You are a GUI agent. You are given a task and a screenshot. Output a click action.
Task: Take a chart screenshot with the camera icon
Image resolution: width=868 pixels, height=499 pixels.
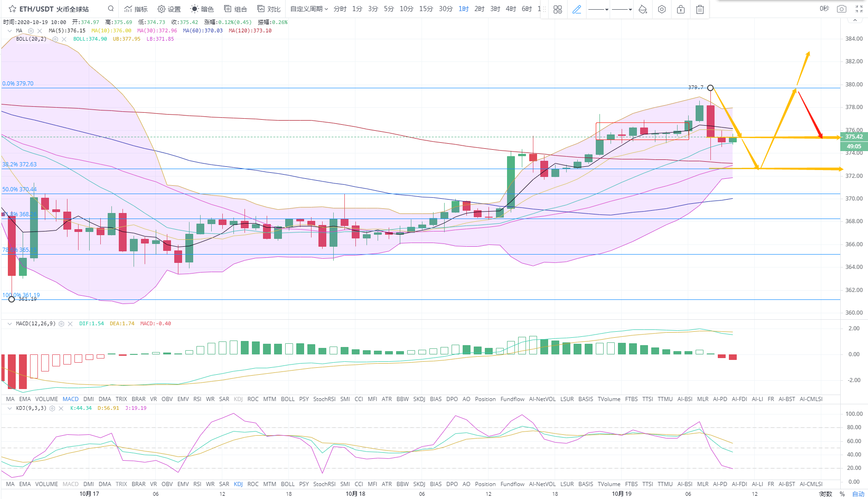pos(842,9)
